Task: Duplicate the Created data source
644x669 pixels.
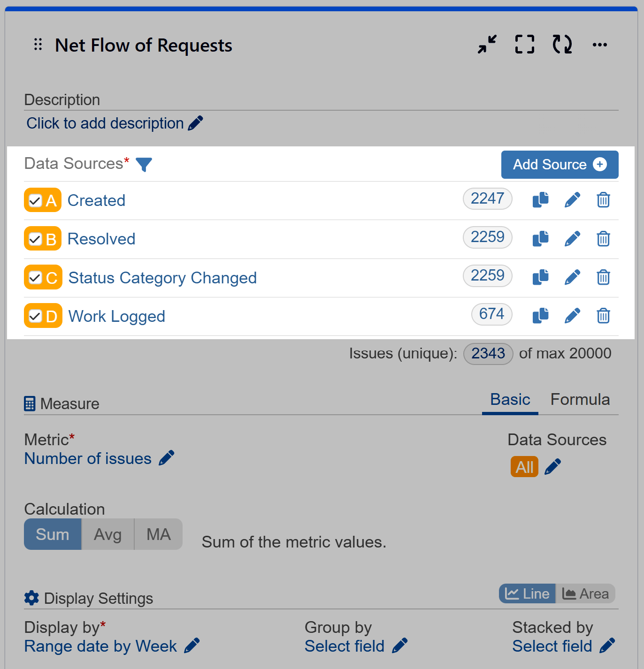Action: (x=540, y=199)
